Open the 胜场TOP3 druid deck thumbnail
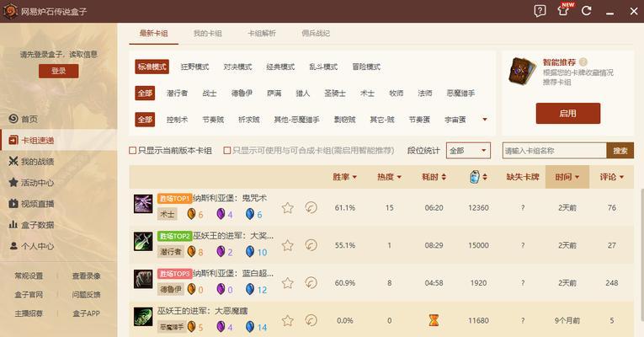The image size is (644, 337). (x=143, y=279)
